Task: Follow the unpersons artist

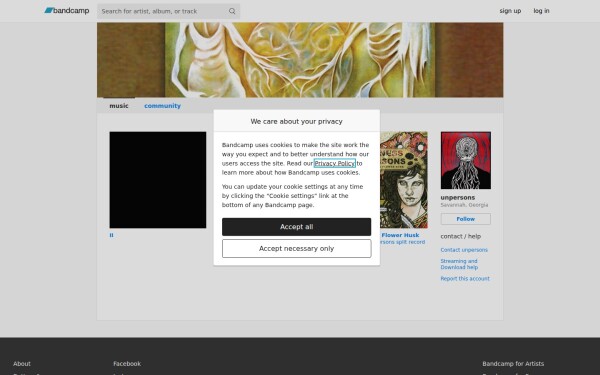Action: click(x=466, y=219)
